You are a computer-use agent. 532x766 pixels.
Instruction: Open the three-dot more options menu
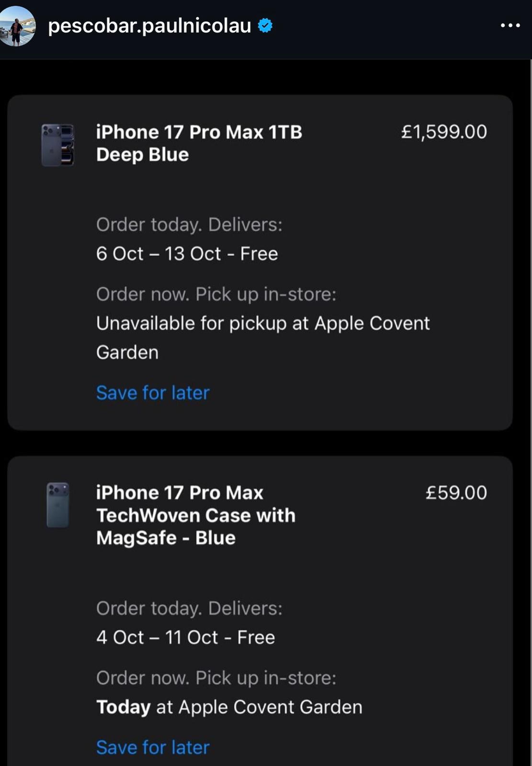pyautogui.click(x=510, y=25)
